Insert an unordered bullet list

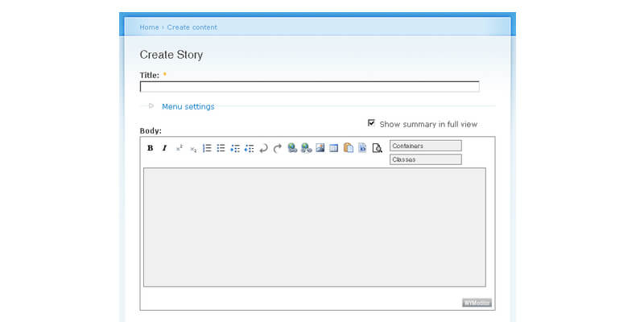point(221,148)
